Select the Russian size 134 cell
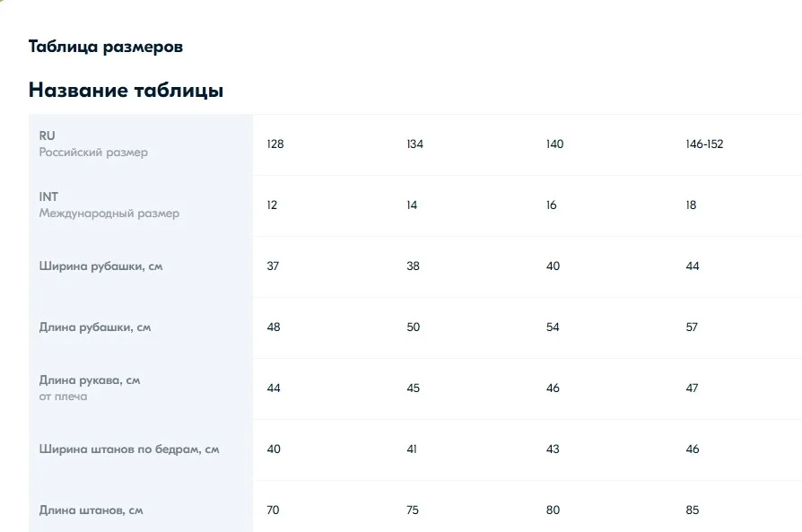Screen dimensions: 802x532 coord(414,144)
